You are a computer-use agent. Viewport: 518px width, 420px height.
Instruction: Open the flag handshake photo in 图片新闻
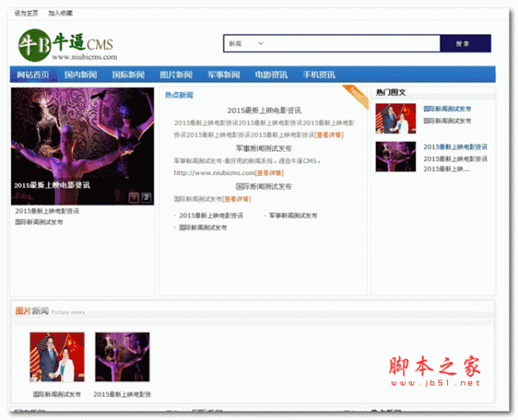click(57, 357)
